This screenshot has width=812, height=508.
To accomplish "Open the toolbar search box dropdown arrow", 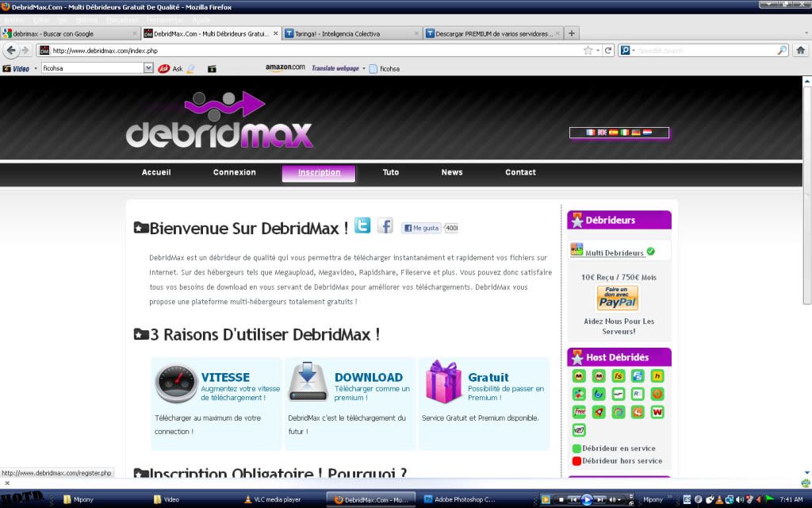I will (148, 68).
